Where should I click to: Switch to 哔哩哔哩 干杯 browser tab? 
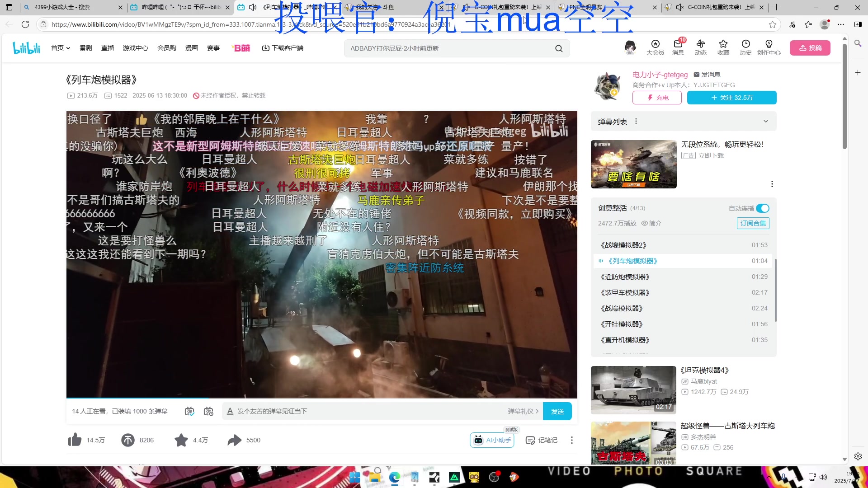coord(180,7)
